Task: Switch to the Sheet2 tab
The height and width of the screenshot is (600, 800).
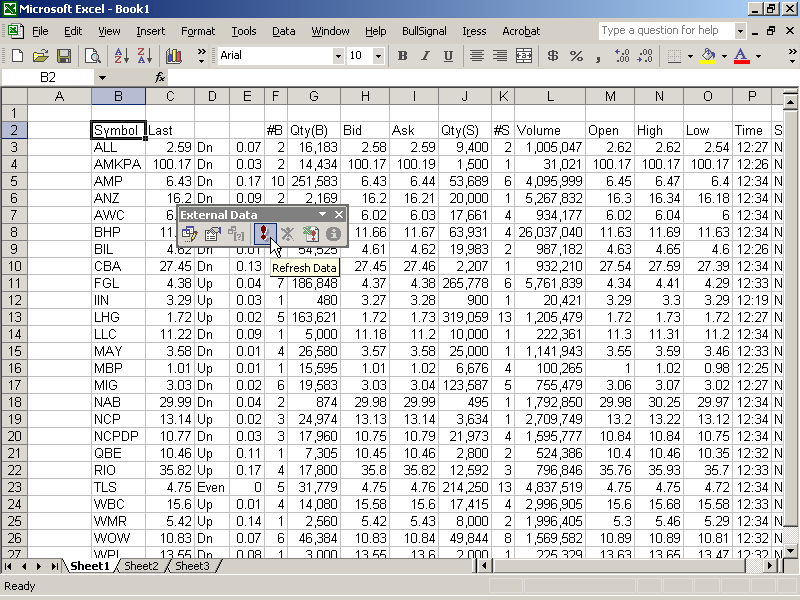Action: [x=141, y=566]
